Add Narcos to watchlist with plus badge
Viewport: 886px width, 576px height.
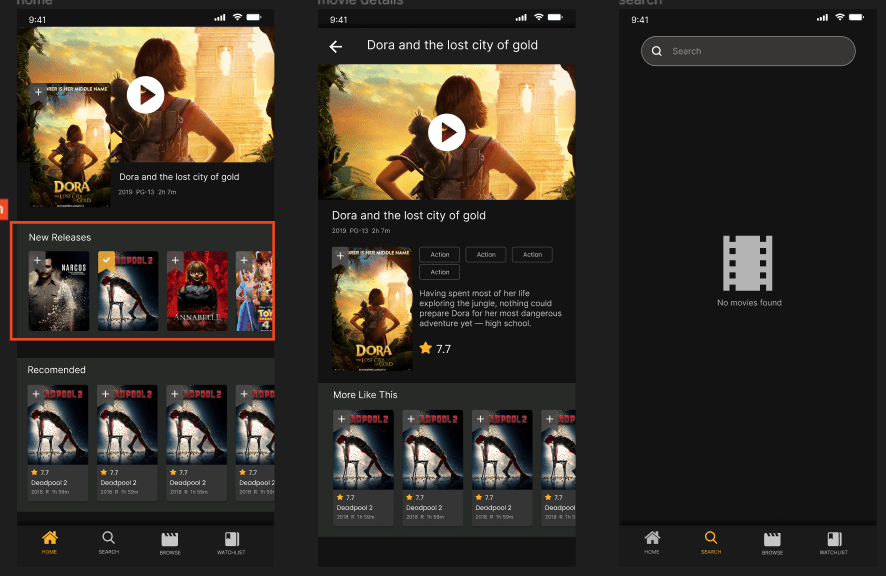point(37,260)
